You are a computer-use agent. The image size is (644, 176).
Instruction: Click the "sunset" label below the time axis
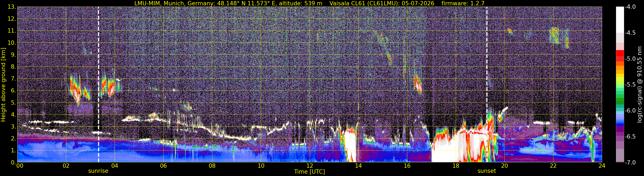pyautogui.click(x=487, y=171)
